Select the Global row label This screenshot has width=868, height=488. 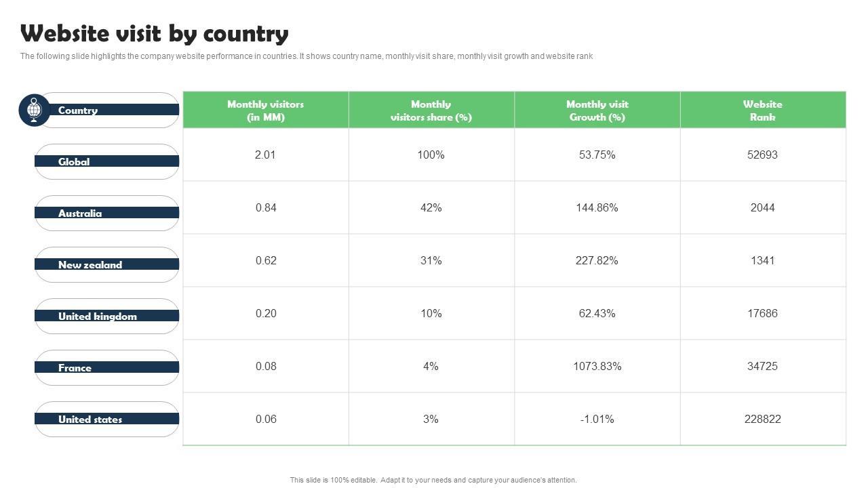point(74,162)
